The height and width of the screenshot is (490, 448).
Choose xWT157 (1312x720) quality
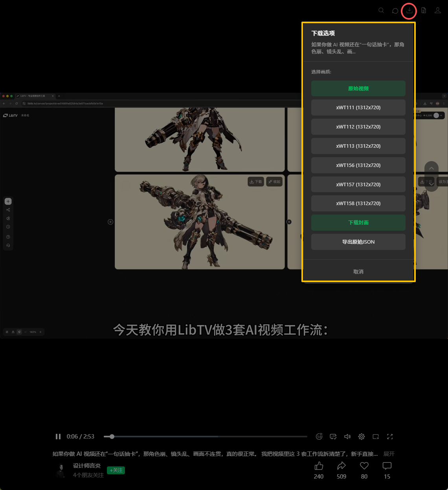(358, 184)
